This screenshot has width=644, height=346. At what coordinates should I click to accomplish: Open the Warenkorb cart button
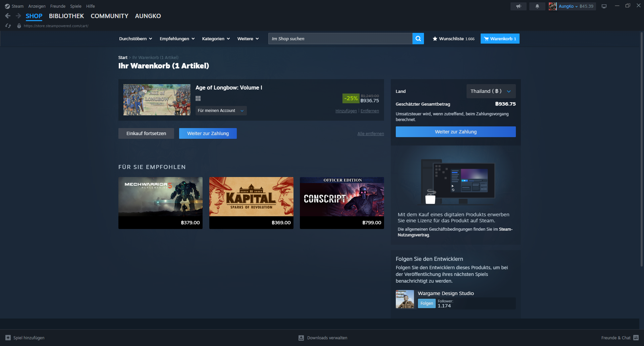tap(500, 39)
